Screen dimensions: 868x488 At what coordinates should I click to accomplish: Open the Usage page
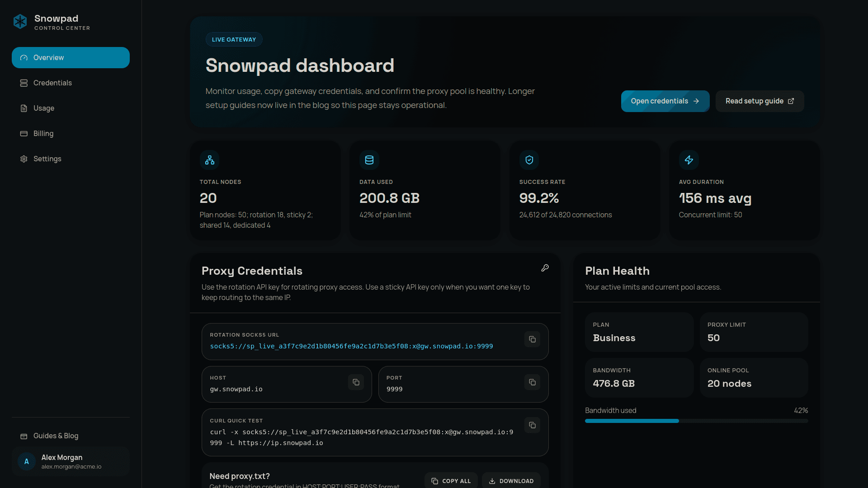(x=71, y=108)
